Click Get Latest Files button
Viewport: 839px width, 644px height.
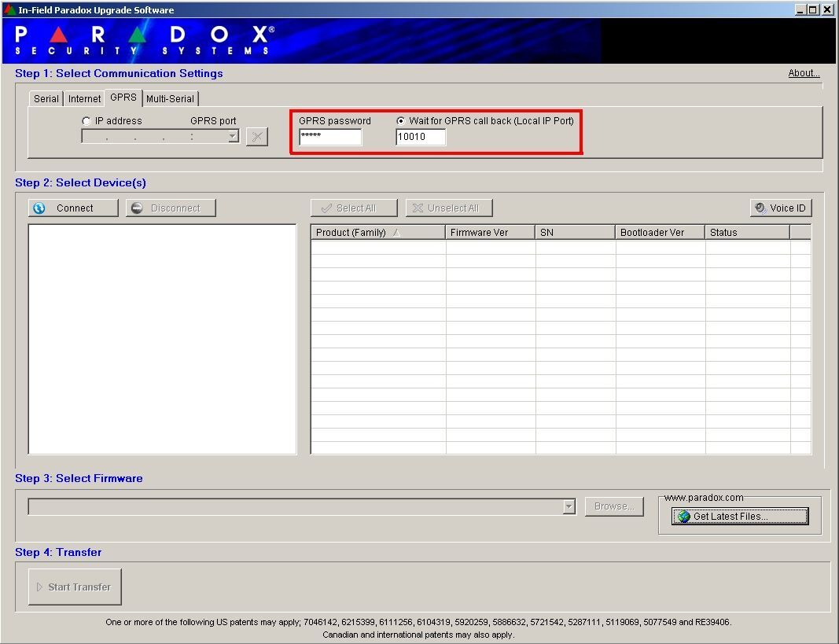click(739, 517)
